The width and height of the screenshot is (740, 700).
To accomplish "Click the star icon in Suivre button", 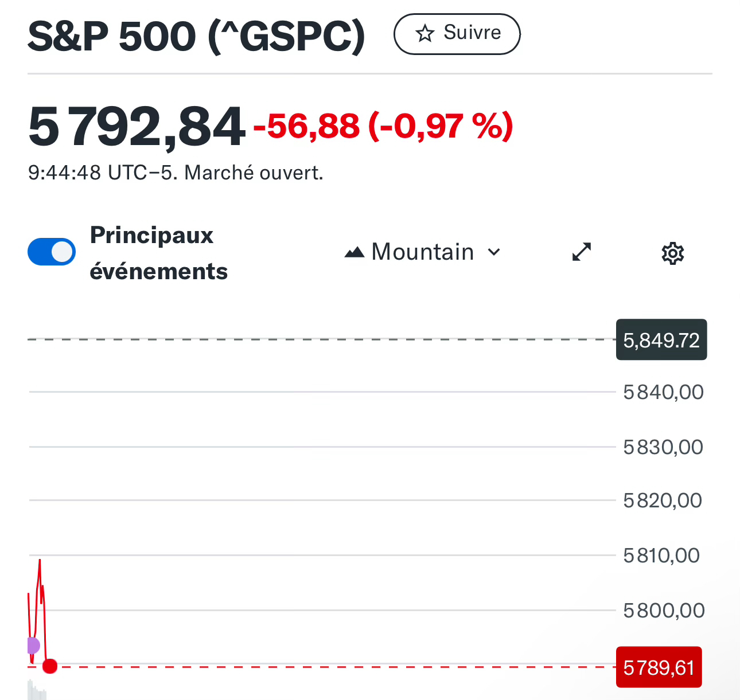I will 424,34.
